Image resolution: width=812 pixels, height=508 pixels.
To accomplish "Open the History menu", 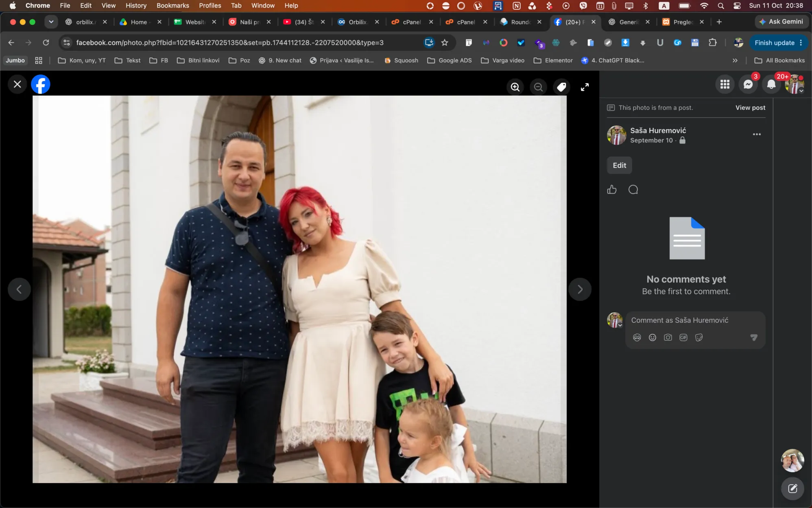I will 136,5.
